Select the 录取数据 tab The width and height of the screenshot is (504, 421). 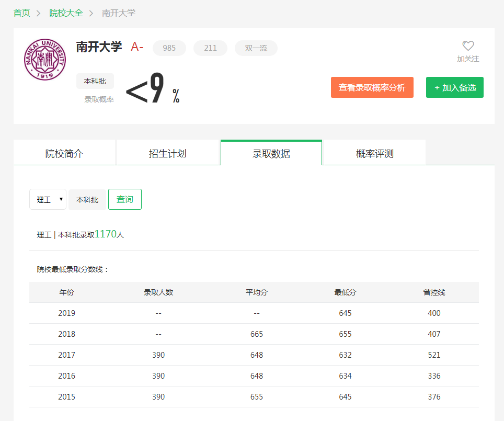click(x=271, y=153)
